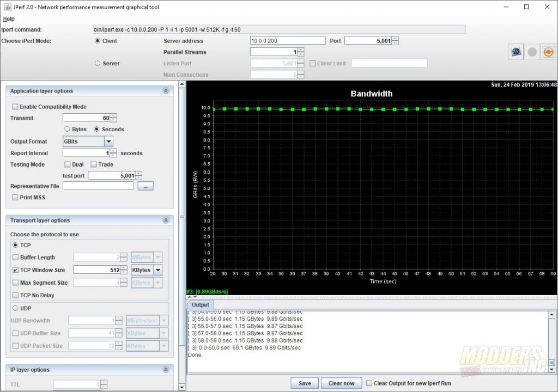Image resolution: width=558 pixels, height=392 pixels.
Task: Click the TCP Window Size spinner arrows
Action: (x=124, y=270)
